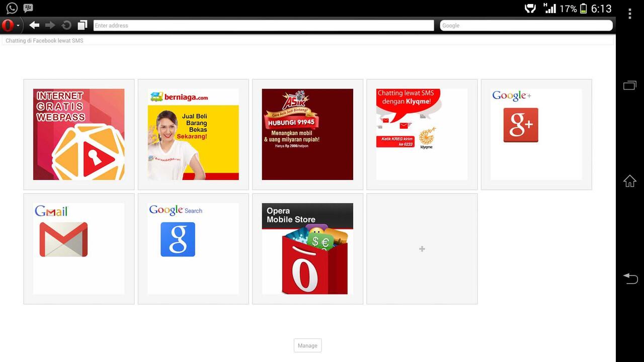Open the Gmail speed dial
Viewport: 644px width, 362px height.
pyautogui.click(x=79, y=248)
